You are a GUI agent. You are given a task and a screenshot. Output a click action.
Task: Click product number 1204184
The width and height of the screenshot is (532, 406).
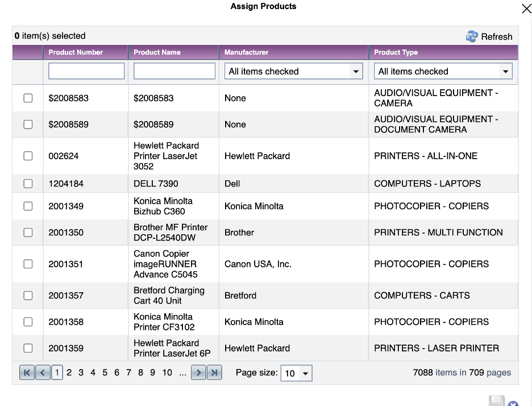(66, 184)
